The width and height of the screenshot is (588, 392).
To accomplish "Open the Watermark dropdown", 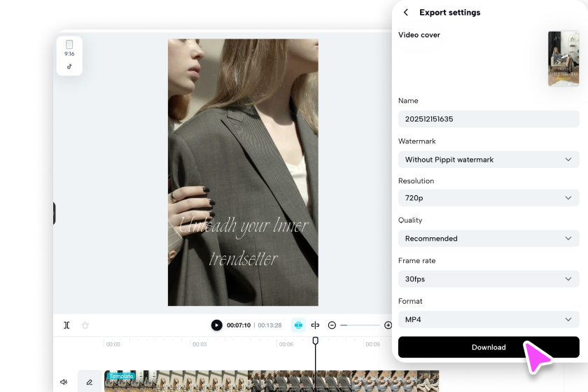I will coord(488,160).
